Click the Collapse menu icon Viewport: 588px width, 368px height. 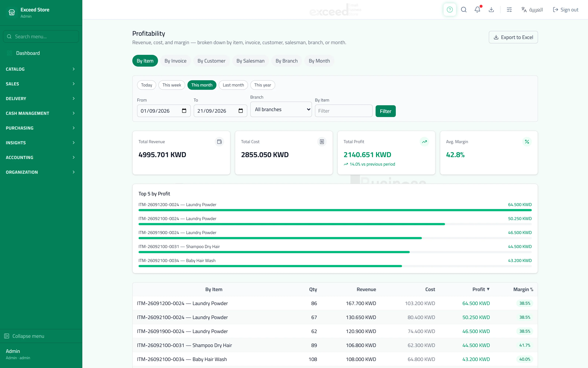pos(7,336)
